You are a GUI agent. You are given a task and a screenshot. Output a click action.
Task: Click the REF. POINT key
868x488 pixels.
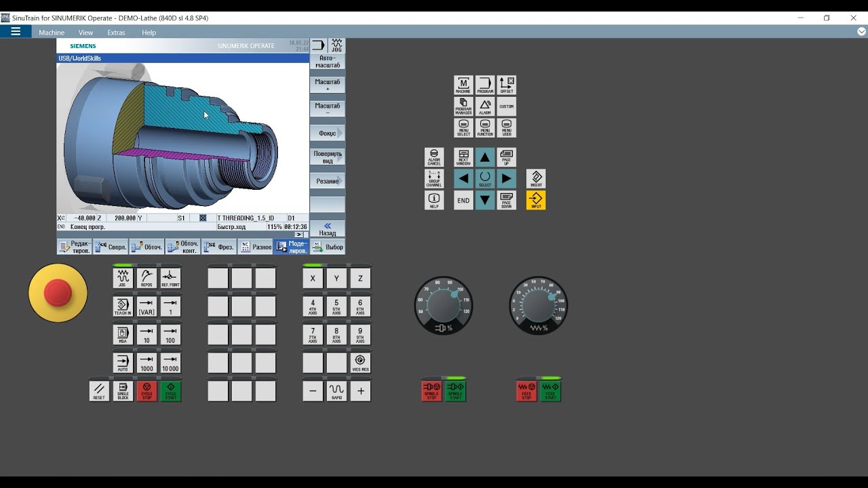(x=170, y=278)
